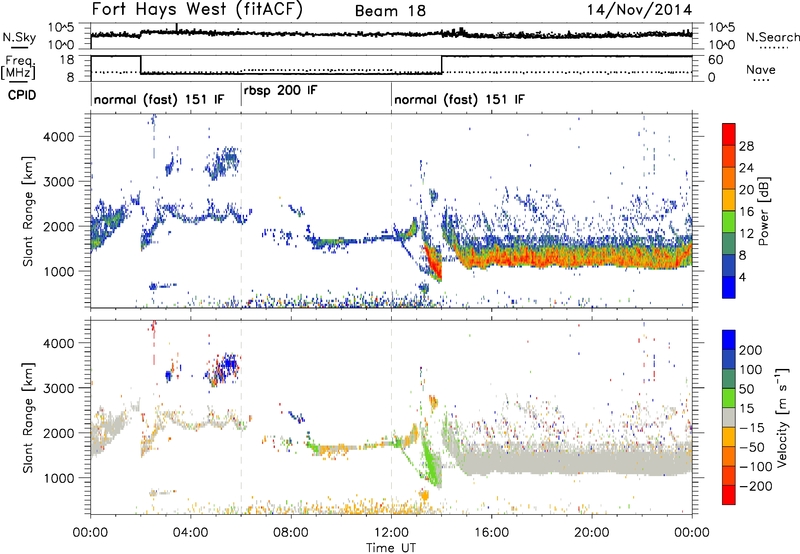Screen dimensions: 800x554
Task: Click "normal (fast) 151 IF" starting at 00:00
Action: pyautogui.click(x=159, y=99)
